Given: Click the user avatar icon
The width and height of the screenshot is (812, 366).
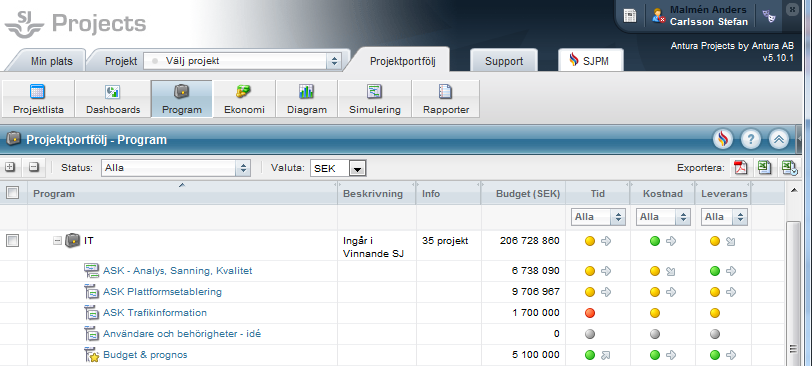Looking at the screenshot, I should pos(658,16).
